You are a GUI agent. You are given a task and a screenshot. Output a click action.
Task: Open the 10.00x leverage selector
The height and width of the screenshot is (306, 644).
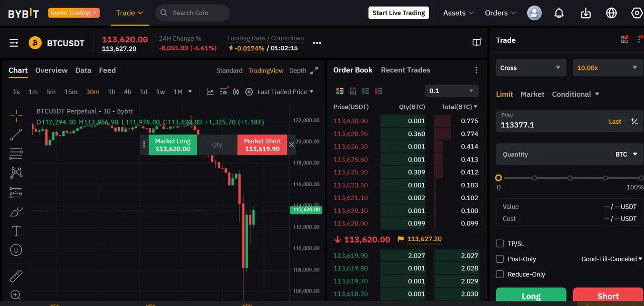click(x=607, y=67)
